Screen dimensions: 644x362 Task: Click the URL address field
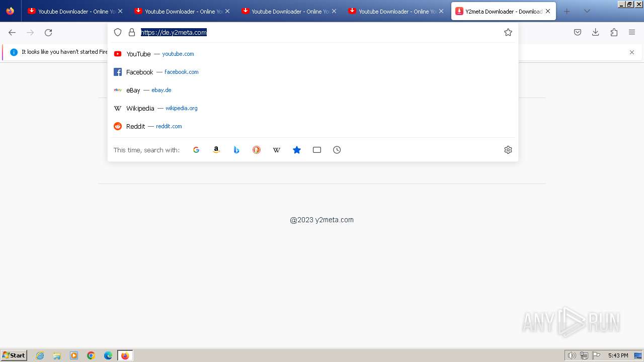(319, 32)
